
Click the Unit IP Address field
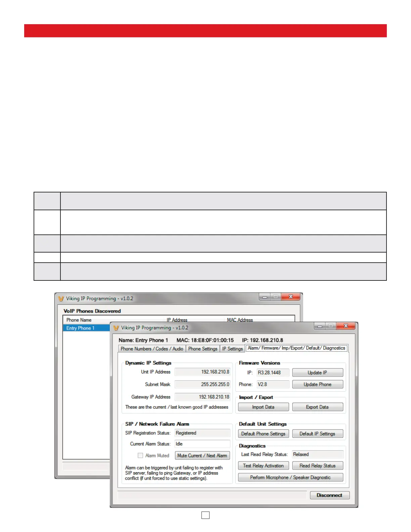click(202, 372)
